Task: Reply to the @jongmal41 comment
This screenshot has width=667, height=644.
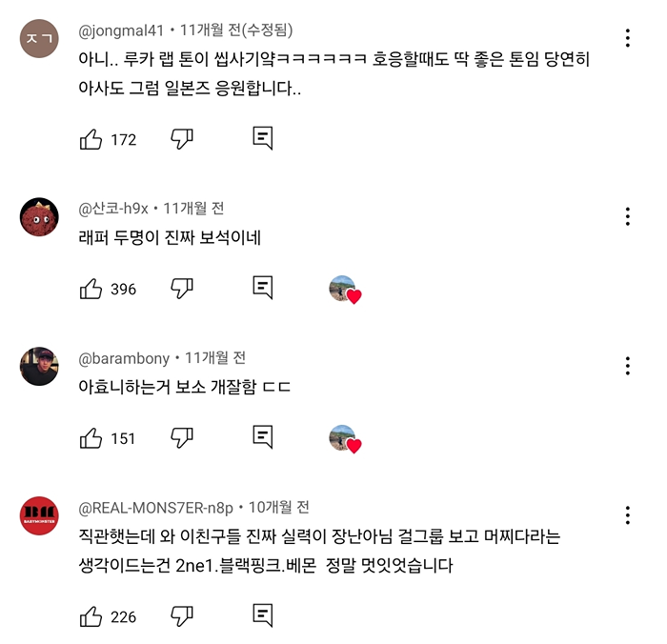Action: (262, 138)
